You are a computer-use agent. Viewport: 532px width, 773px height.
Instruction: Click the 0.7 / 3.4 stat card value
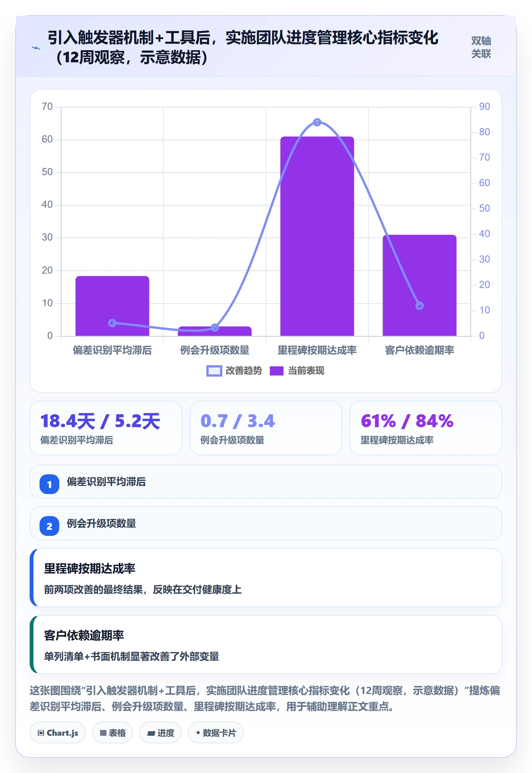click(237, 421)
